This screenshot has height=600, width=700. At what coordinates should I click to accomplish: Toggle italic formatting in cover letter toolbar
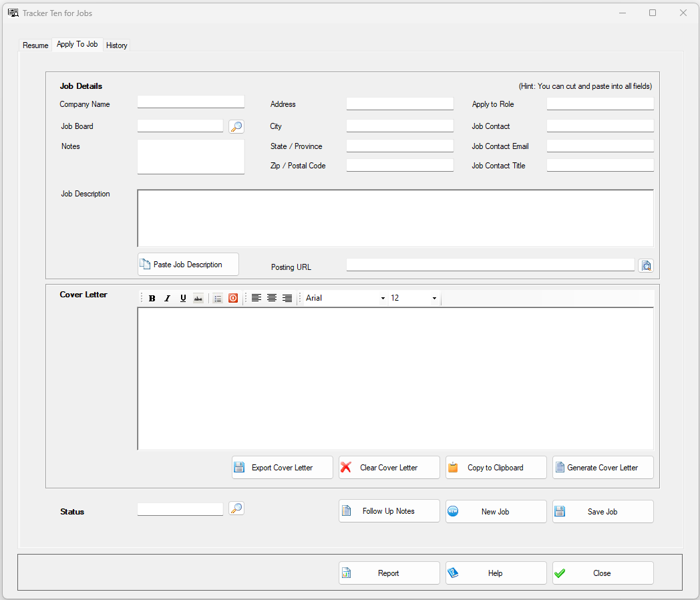pos(168,298)
